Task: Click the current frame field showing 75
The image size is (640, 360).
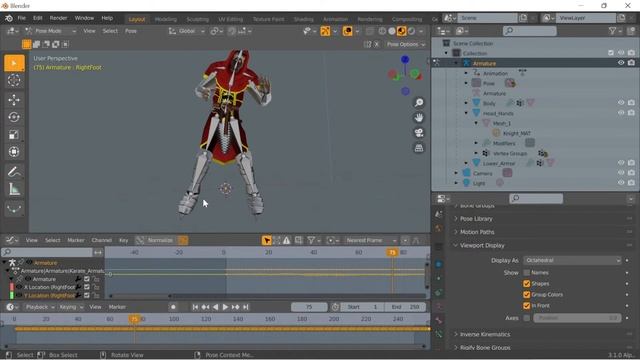Action: [x=309, y=307]
